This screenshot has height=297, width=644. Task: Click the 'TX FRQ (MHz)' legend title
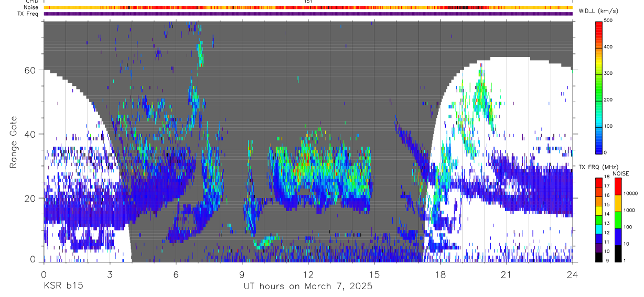point(599,167)
